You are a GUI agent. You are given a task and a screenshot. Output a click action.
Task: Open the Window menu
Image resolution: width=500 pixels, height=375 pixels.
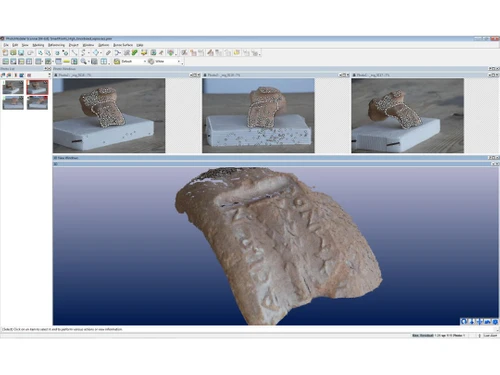click(88, 45)
